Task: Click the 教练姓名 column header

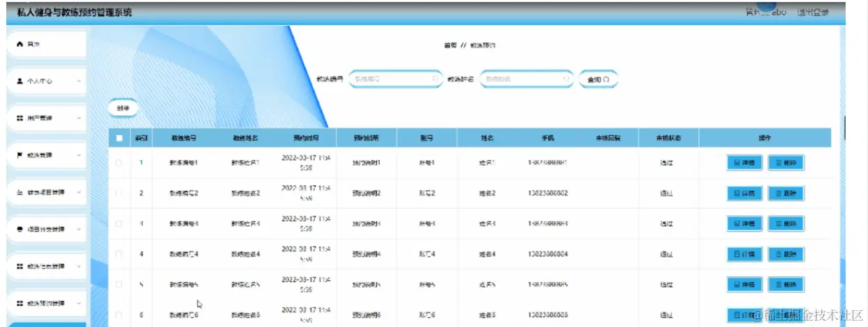Action: tap(245, 138)
